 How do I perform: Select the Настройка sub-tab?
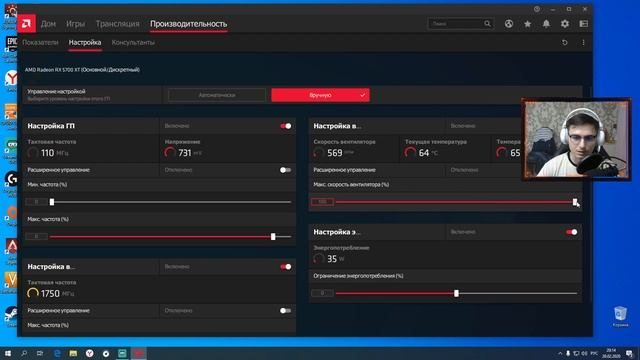[85, 42]
